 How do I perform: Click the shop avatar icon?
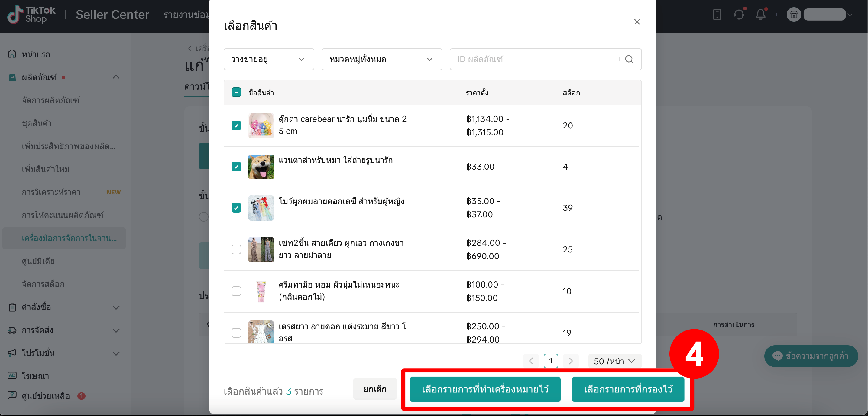pos(794,15)
